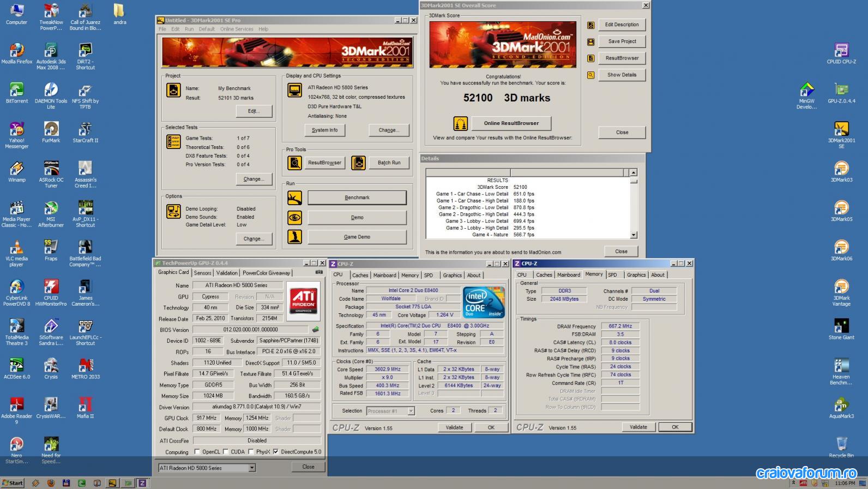Click the Online ResultBrowser icon

coord(461,123)
